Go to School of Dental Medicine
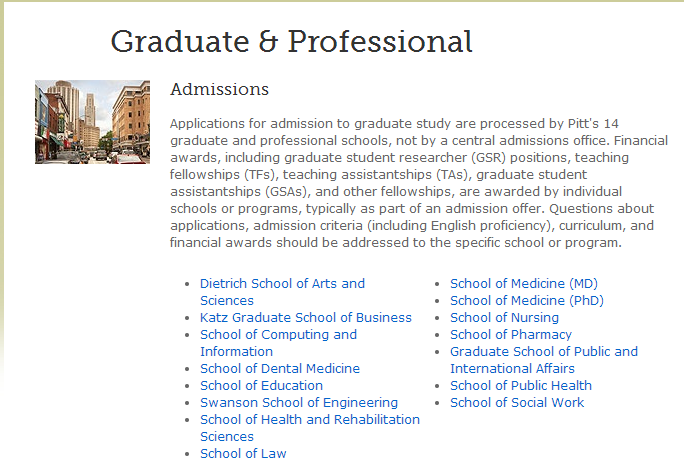 (280, 369)
